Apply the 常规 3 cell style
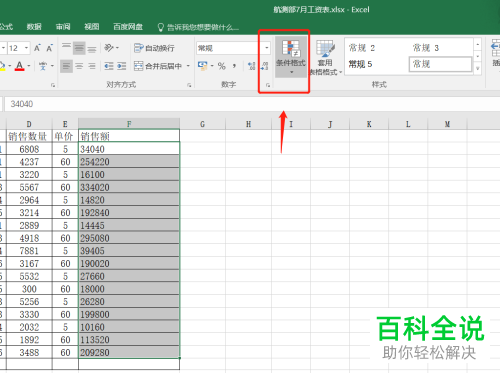The width and height of the screenshot is (500, 373). click(441, 48)
